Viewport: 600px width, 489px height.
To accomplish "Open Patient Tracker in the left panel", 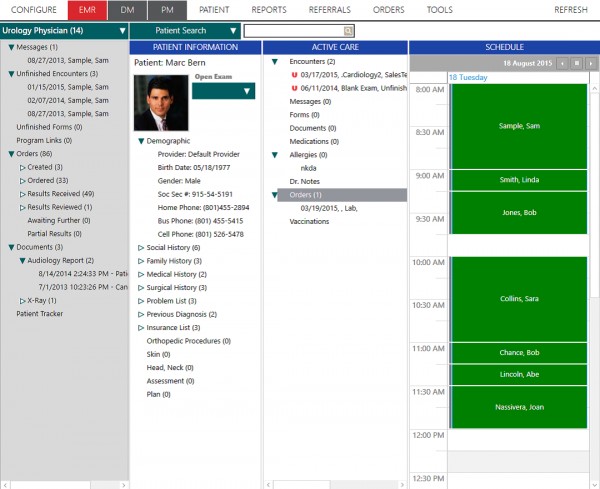I will (39, 314).
